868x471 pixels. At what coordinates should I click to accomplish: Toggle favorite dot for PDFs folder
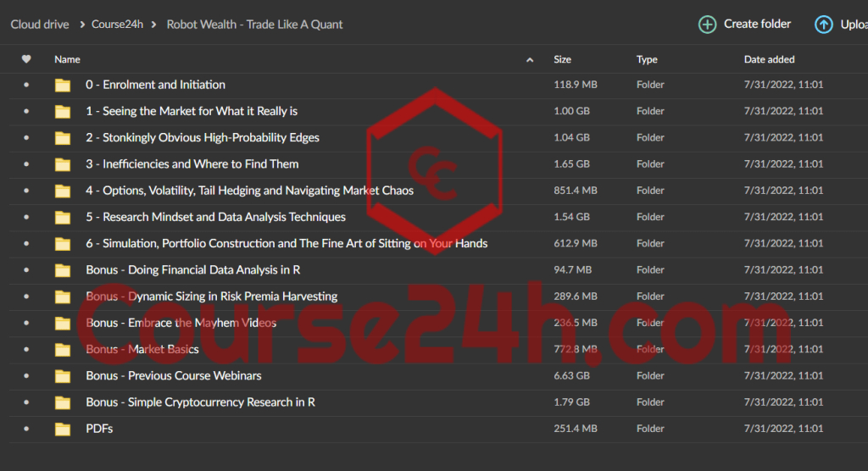[x=26, y=429]
